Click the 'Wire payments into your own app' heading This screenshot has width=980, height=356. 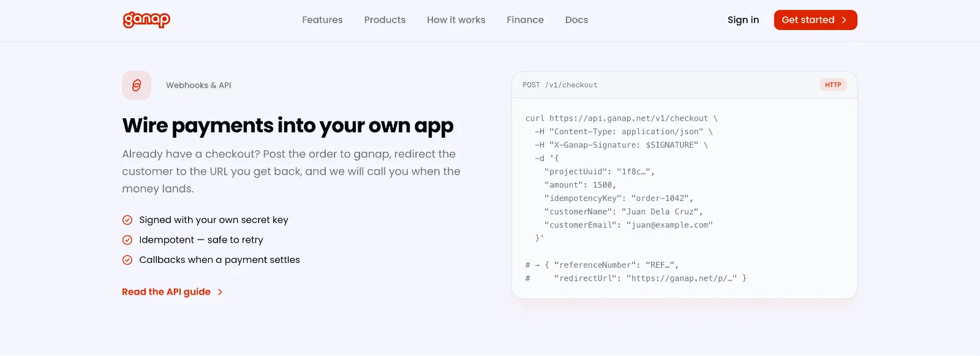pos(288,126)
